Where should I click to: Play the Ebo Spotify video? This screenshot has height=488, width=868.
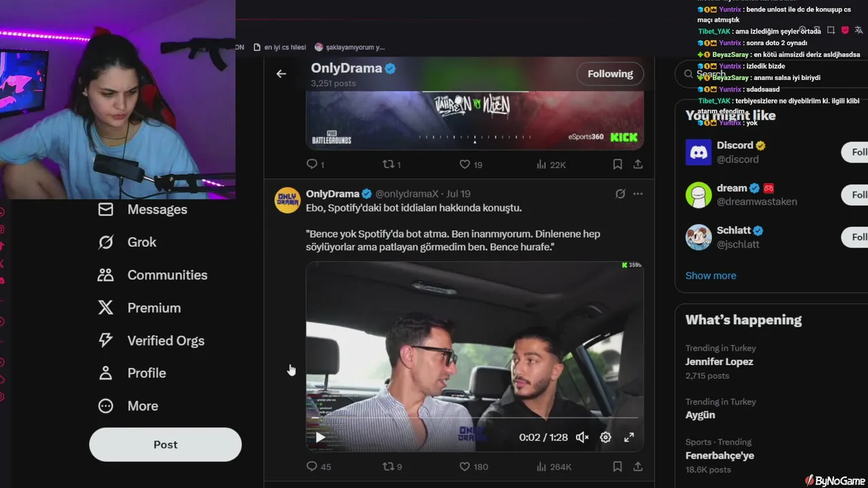320,437
